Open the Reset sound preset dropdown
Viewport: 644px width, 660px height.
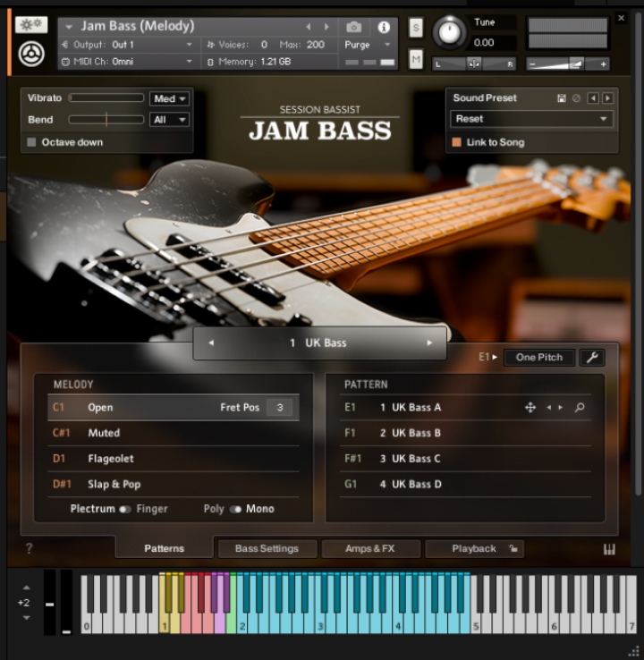point(531,119)
